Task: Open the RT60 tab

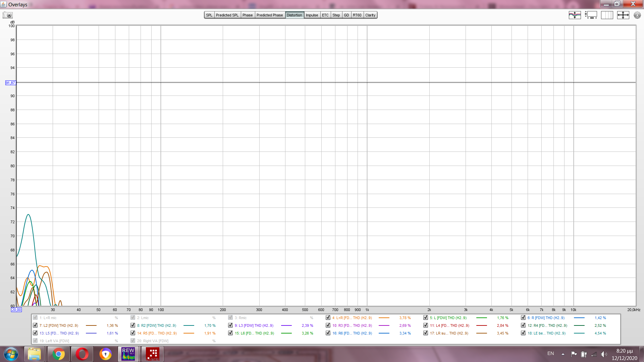Action: pyautogui.click(x=357, y=15)
